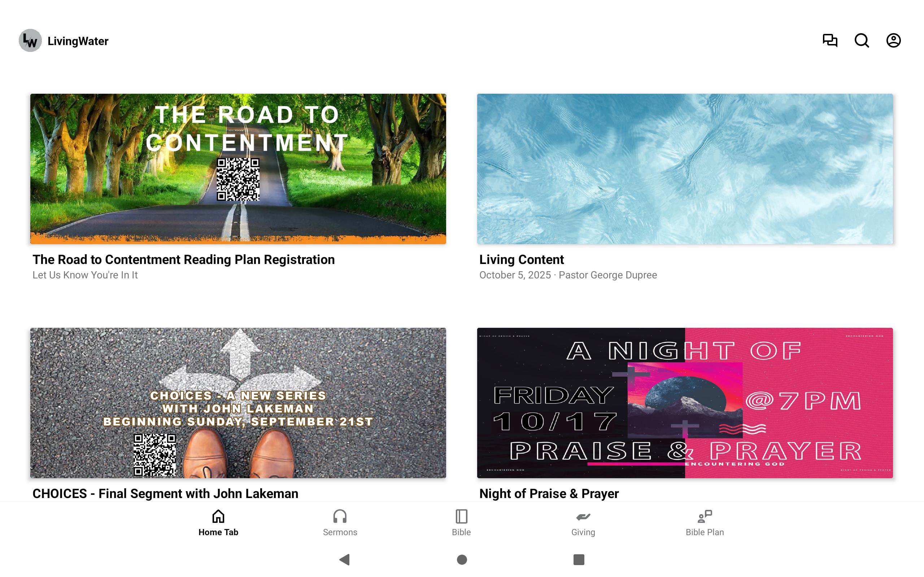Tap the Android back triangle button

[344, 559]
